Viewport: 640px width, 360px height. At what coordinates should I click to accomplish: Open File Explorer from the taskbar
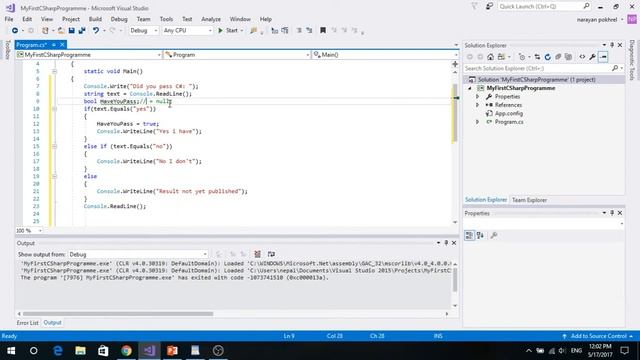pyautogui.click(x=80, y=351)
